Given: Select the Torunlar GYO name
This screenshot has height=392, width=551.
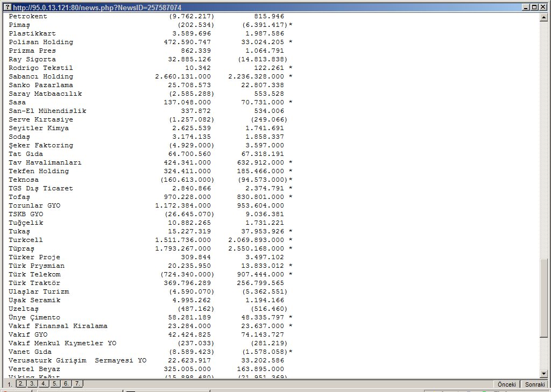Looking at the screenshot, I should click(34, 205).
